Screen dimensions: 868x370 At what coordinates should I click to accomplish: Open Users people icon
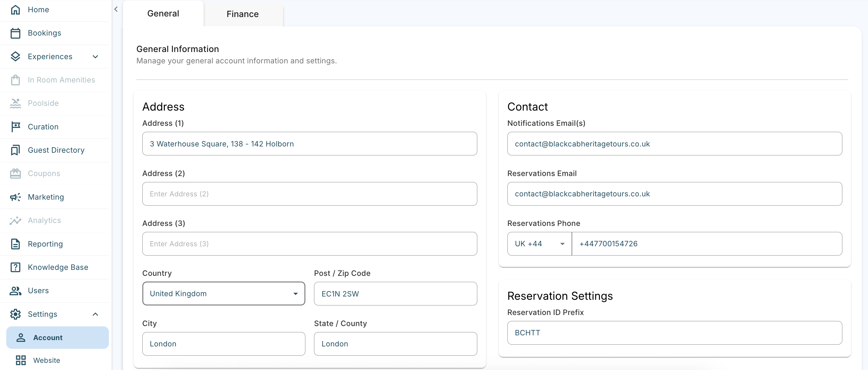pyautogui.click(x=16, y=291)
